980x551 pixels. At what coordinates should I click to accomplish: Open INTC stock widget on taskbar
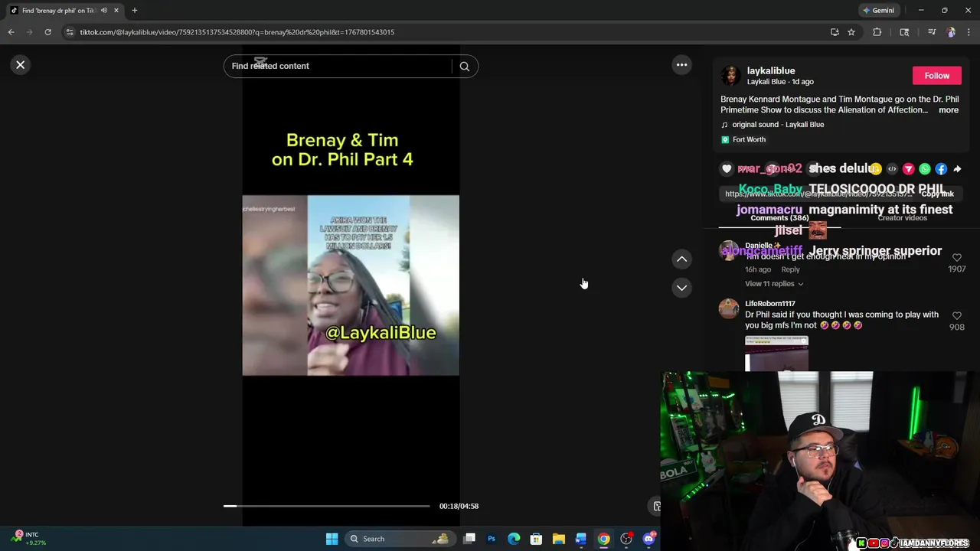coord(31,539)
